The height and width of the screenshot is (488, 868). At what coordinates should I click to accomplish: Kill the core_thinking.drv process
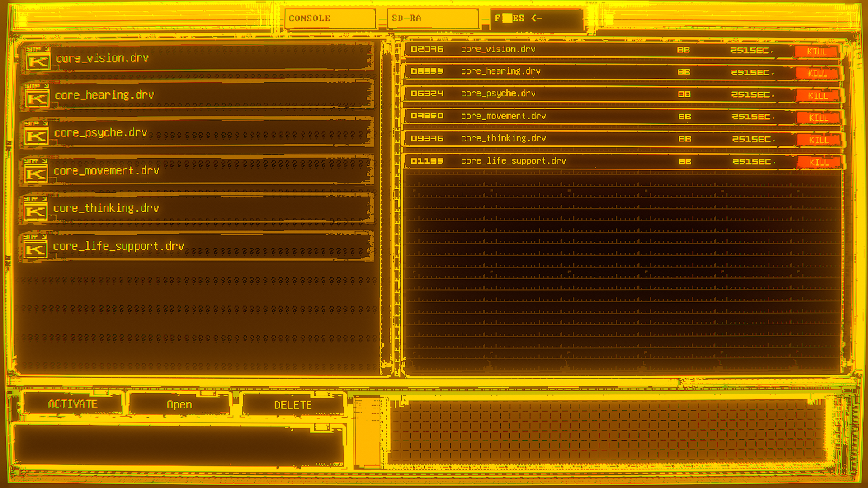(818, 140)
